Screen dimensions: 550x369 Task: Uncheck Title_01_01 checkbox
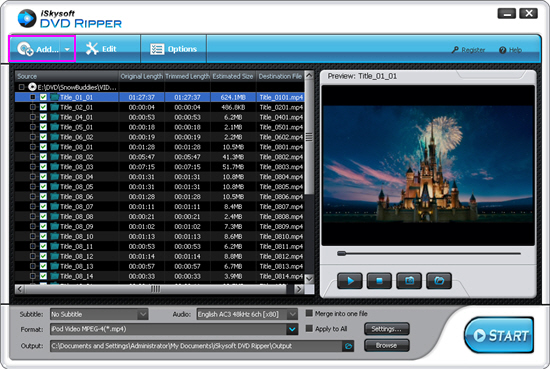pos(43,97)
